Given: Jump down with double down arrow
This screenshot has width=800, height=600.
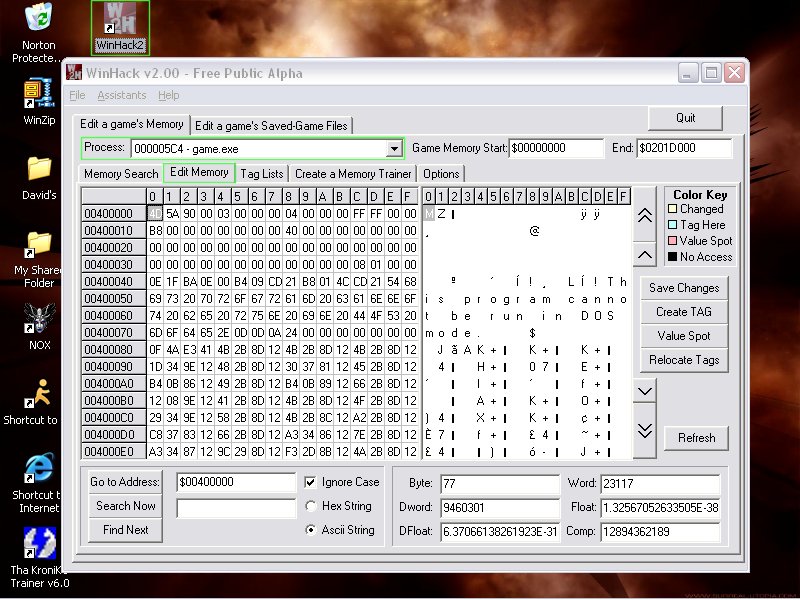Looking at the screenshot, I should pyautogui.click(x=644, y=431).
